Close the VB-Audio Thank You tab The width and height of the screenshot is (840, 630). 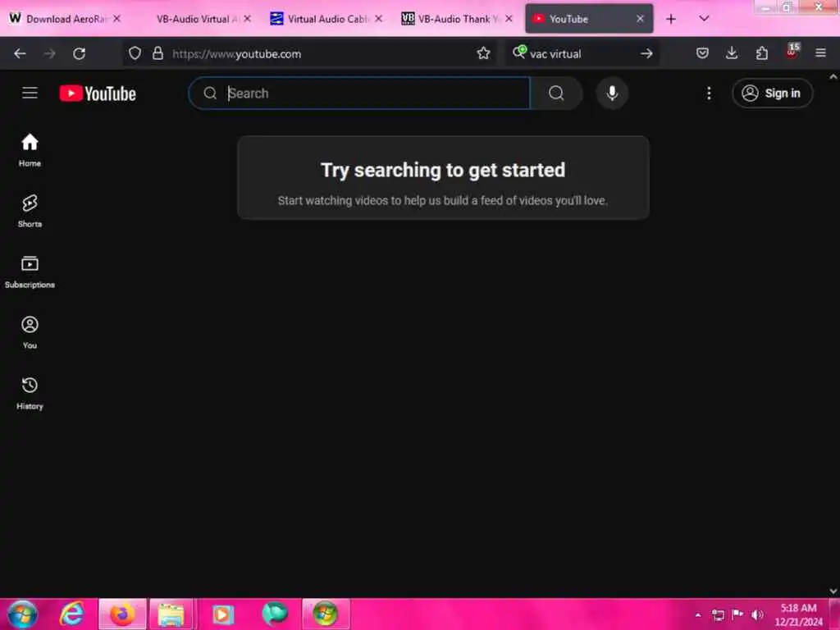click(x=509, y=19)
